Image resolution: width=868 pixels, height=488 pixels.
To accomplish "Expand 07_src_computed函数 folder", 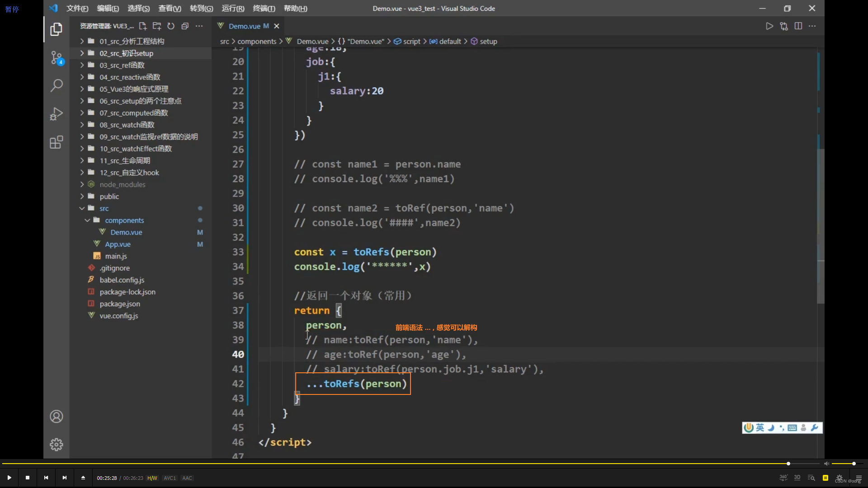I will (x=141, y=113).
